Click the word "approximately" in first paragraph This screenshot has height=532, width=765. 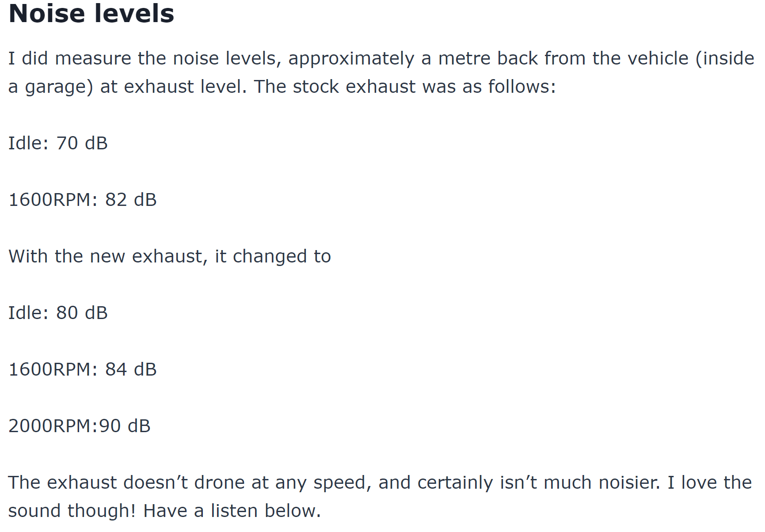click(x=351, y=59)
